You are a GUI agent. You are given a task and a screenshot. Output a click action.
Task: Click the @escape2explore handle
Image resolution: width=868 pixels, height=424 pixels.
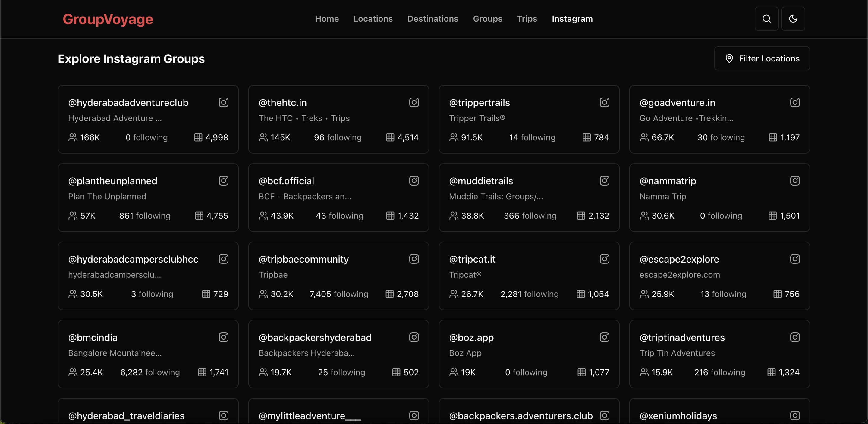679,259
